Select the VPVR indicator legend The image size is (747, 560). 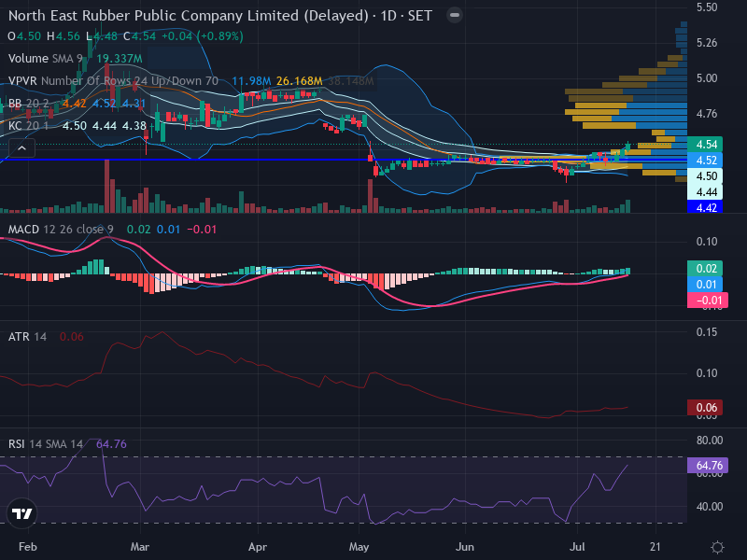point(113,81)
